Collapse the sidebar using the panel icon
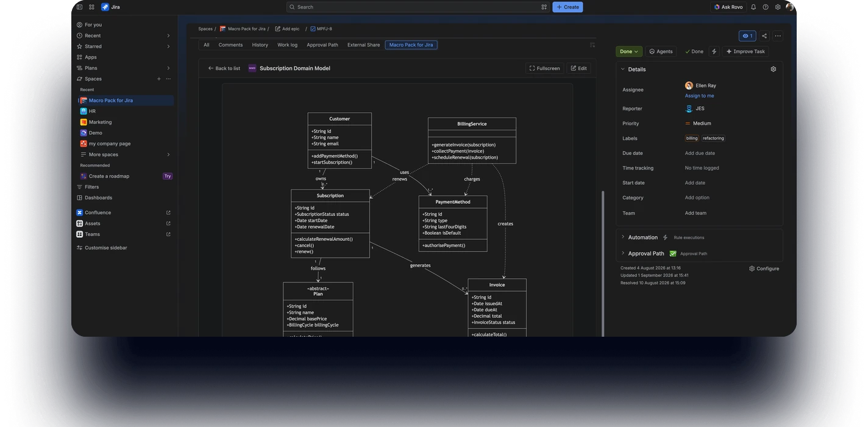 (x=79, y=7)
